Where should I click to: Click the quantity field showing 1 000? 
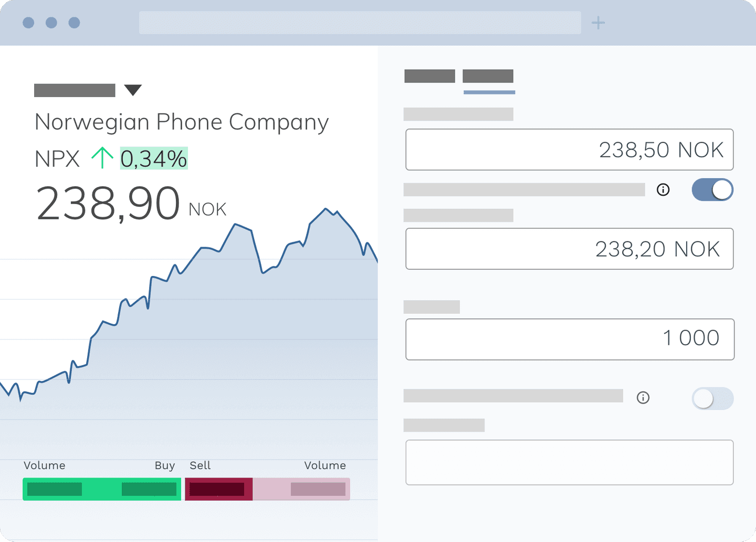click(570, 339)
